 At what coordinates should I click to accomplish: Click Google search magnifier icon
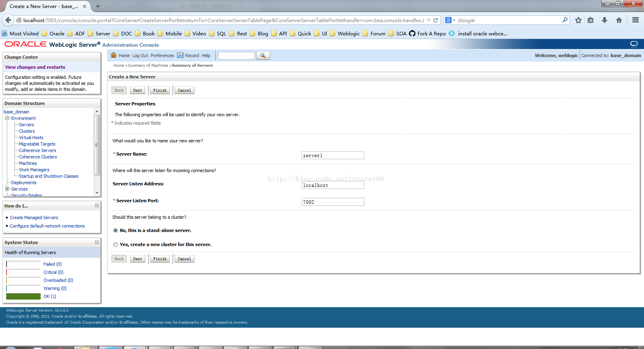pyautogui.click(x=565, y=20)
